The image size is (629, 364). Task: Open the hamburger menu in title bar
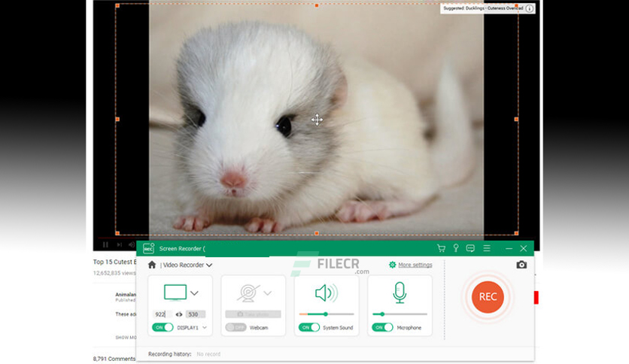[x=487, y=248]
